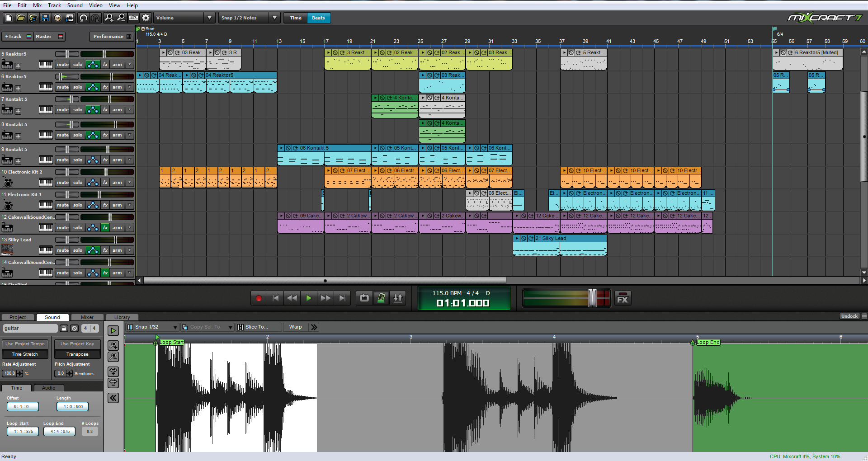868x461 pixels.
Task: Toggle loop mode in the transport bar
Action: click(x=364, y=298)
